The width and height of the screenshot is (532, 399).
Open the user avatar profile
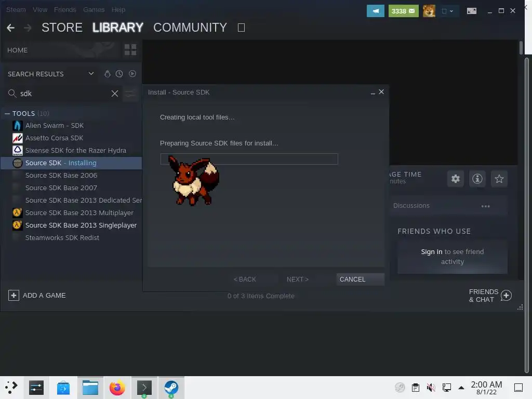pyautogui.click(x=429, y=11)
